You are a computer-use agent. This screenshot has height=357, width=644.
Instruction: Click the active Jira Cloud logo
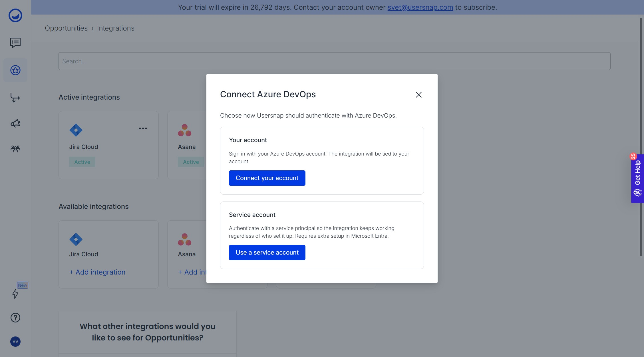(x=76, y=130)
